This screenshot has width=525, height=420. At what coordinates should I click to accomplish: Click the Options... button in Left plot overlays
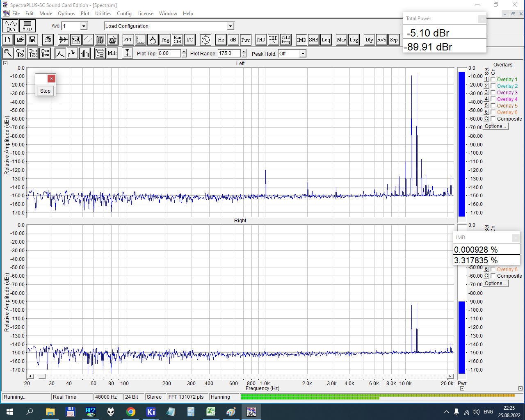[495, 126]
